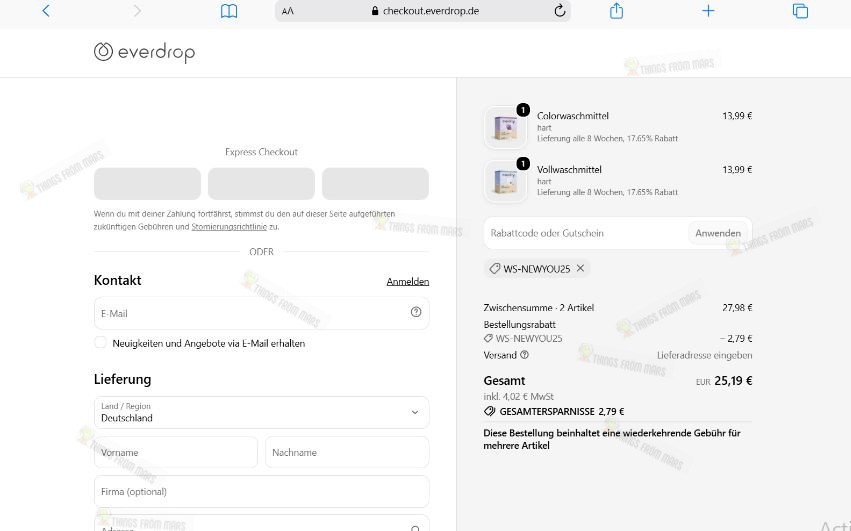Click the WS-NEWYOU25 tag chip icon
This screenshot has height=531, width=851.
pyautogui.click(x=494, y=268)
